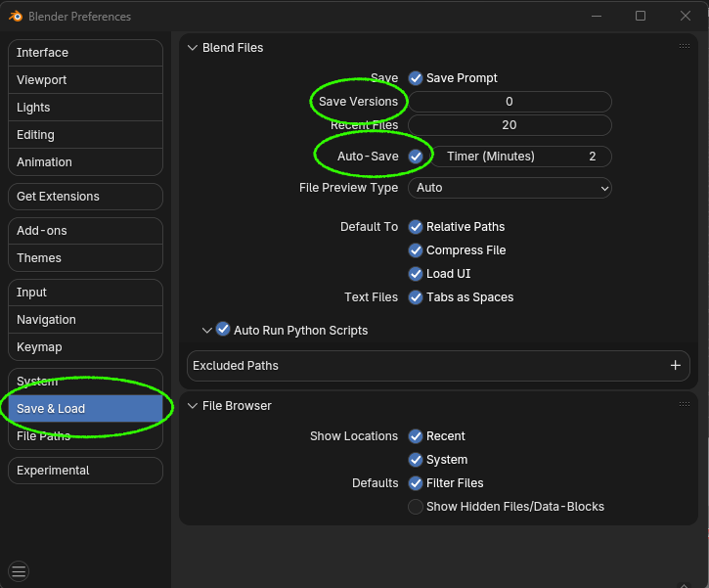Go to Get Extensions section
Screen dimensions: 709x588
pyautogui.click(x=85, y=197)
